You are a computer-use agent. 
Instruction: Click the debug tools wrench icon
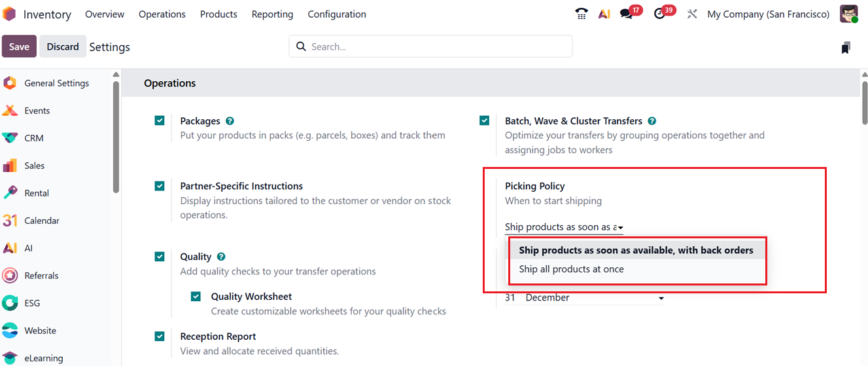pos(692,14)
